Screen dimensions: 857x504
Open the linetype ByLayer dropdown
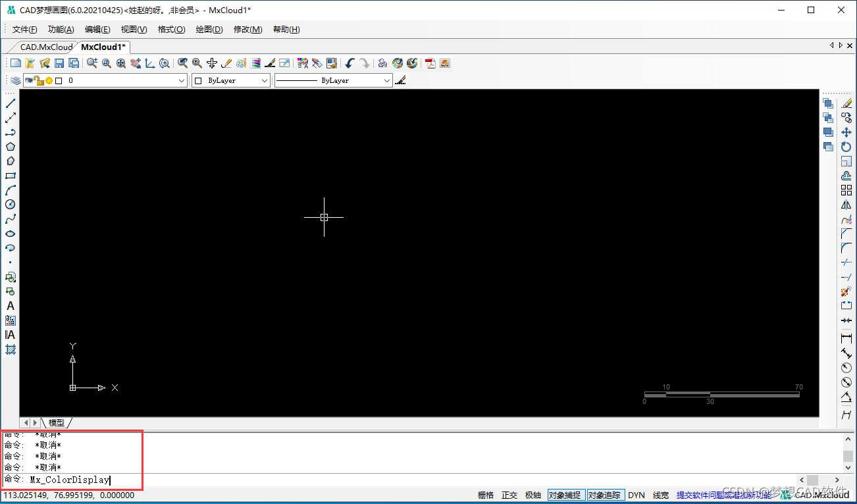[x=387, y=80]
